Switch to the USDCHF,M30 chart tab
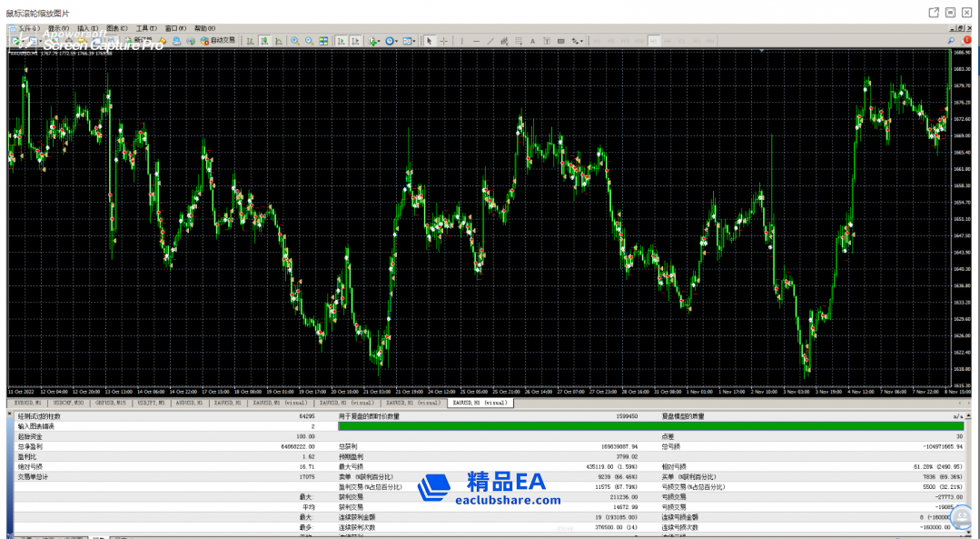The width and height of the screenshot is (980, 539). click(68, 402)
